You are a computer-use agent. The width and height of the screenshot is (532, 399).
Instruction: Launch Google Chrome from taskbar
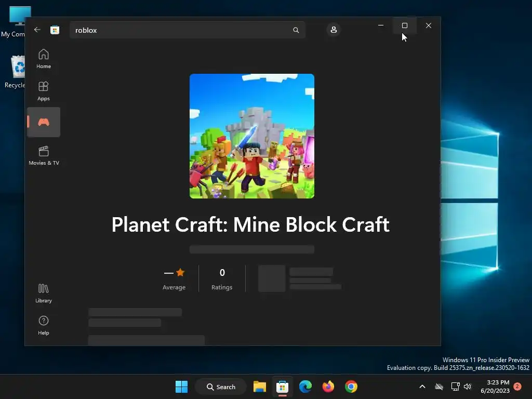coord(351,387)
